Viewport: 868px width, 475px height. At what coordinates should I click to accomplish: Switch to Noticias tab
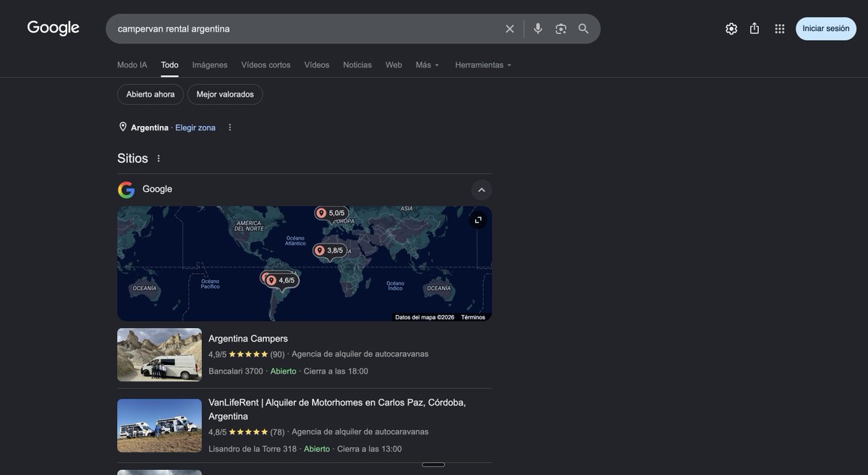pyautogui.click(x=357, y=65)
